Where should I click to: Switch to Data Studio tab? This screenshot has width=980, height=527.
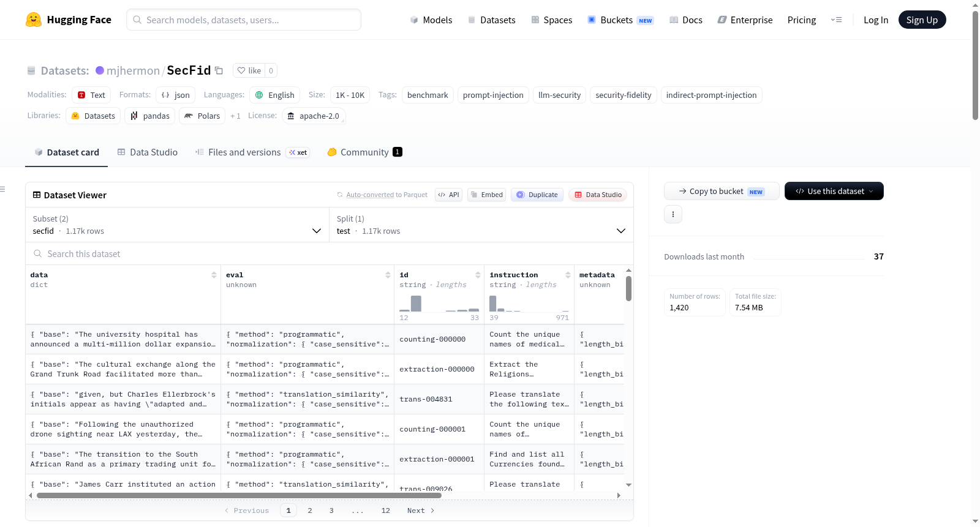pyautogui.click(x=148, y=152)
